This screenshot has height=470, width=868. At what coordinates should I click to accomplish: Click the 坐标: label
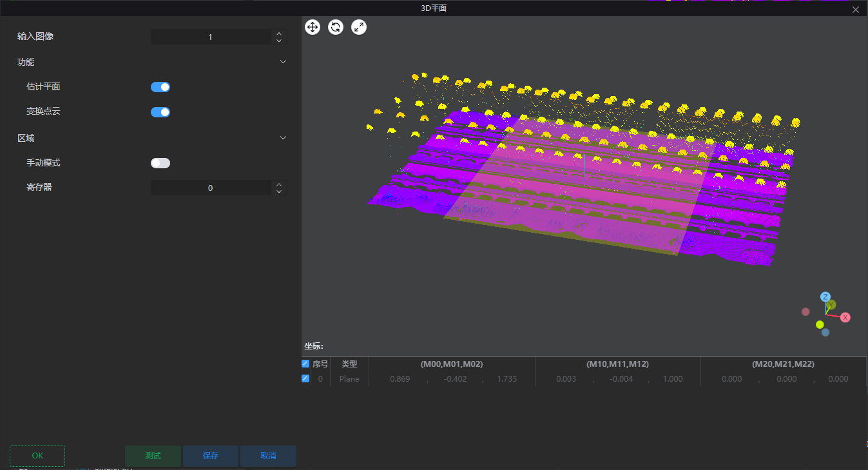point(314,347)
